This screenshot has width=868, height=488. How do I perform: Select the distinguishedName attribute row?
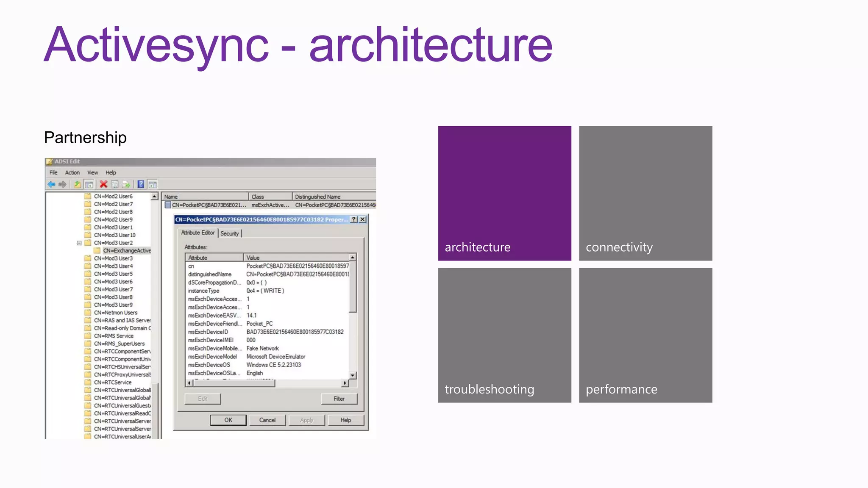pos(267,274)
